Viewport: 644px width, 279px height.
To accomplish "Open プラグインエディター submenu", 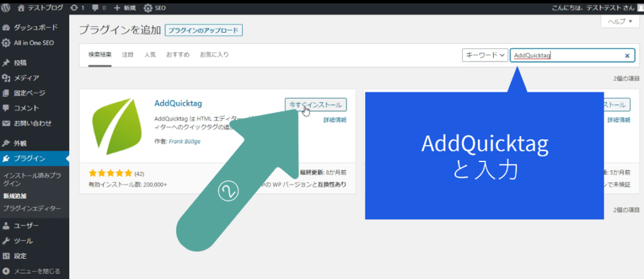I will coord(32,209).
